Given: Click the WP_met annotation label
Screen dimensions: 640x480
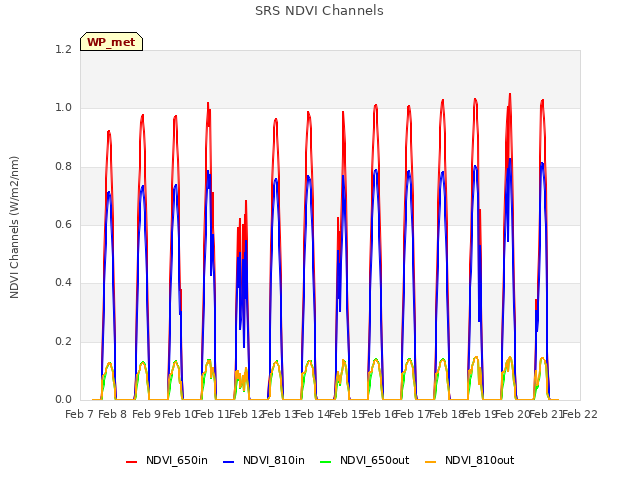Looking at the screenshot, I should pos(111,42).
